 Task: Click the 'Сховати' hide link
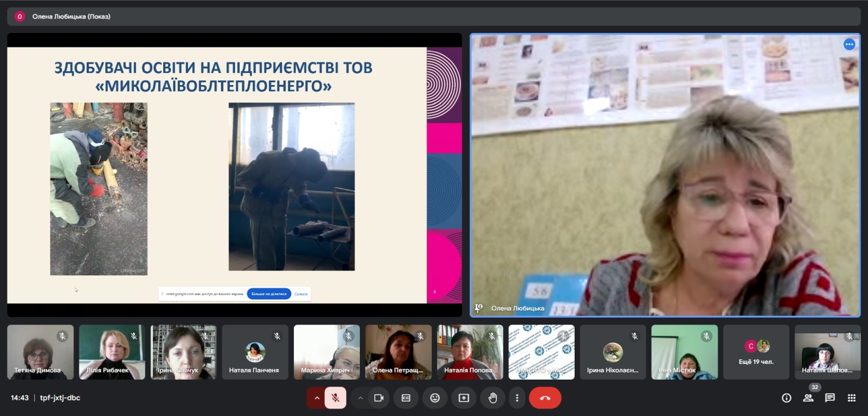pos(301,294)
